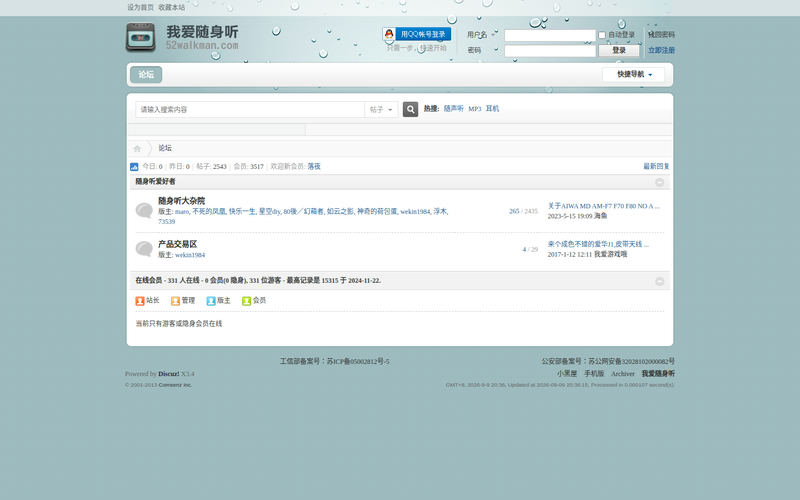Click 设为首页 in the top bar

[x=140, y=7]
